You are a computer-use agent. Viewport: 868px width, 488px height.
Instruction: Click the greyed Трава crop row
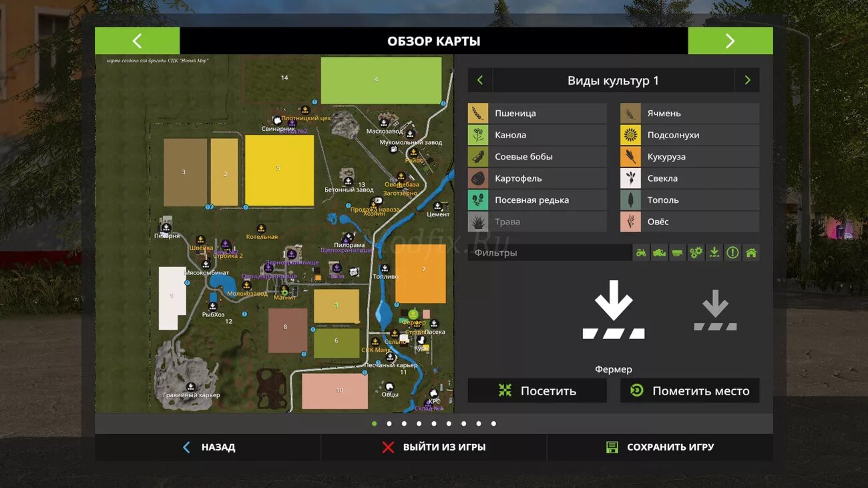tap(537, 222)
